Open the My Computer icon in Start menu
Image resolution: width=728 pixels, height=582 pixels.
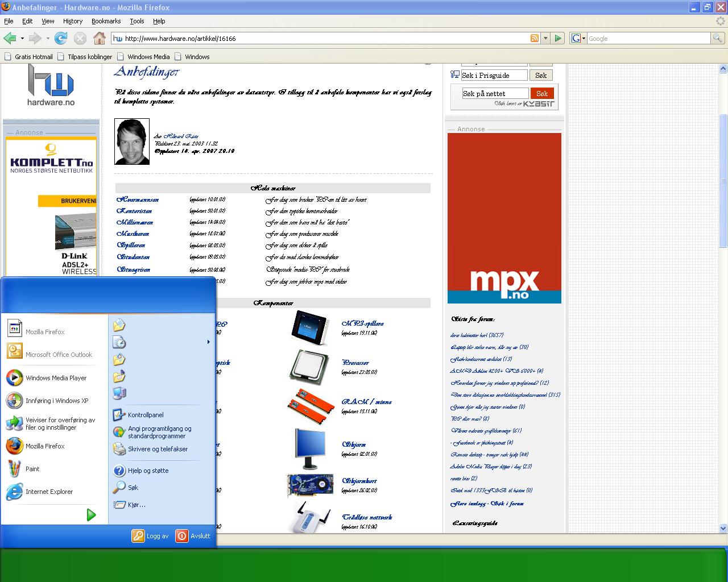pos(119,393)
